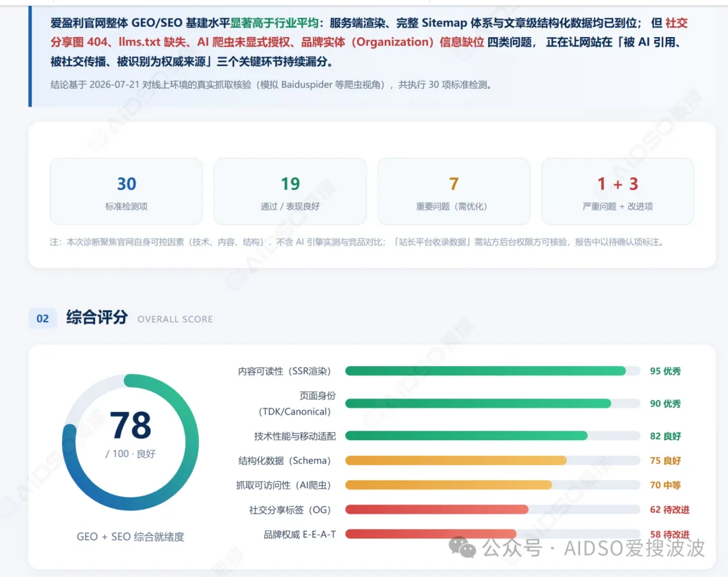Click the 结构化数据（Schema）progress bar
Screen dimensions: 728x577
(x=493, y=460)
